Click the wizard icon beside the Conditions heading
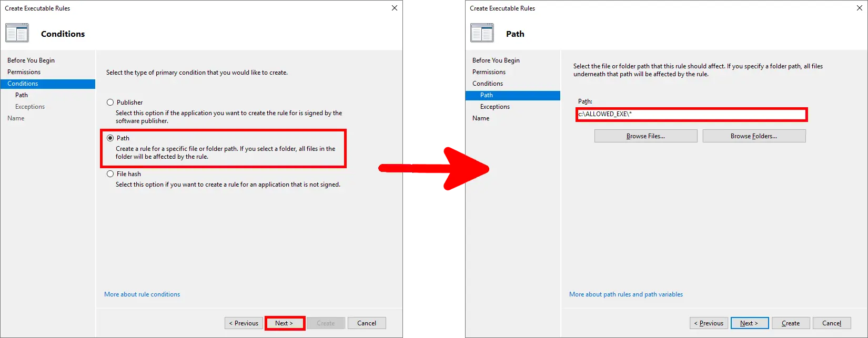This screenshot has height=338, width=868. coord(17,33)
